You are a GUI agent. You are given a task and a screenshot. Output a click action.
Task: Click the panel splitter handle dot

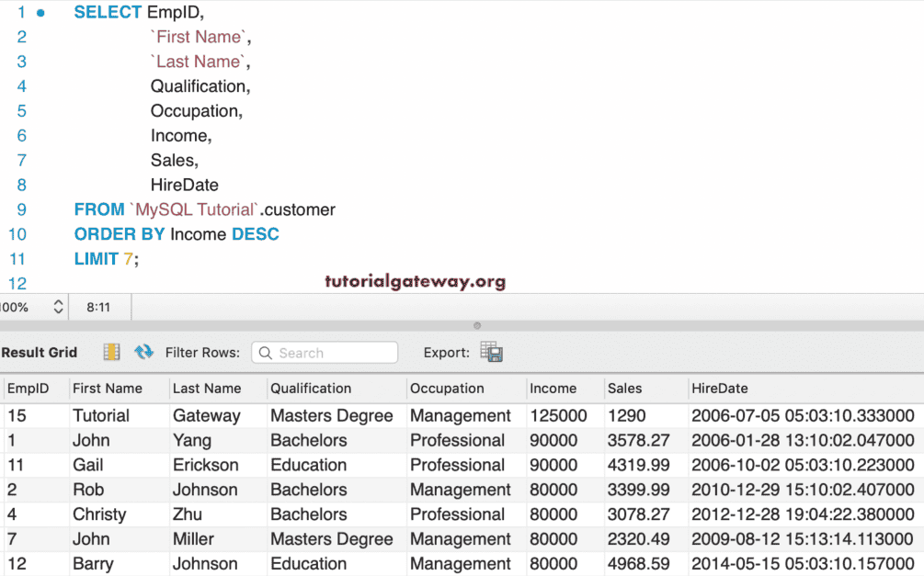click(477, 326)
